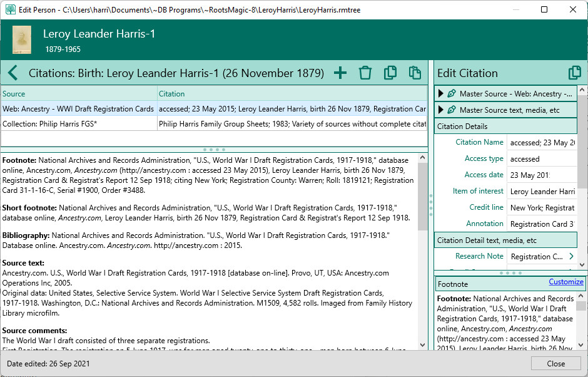Click Leroy Leander Harris photo thumbnail
This screenshot has width=588, height=377.
click(22, 40)
